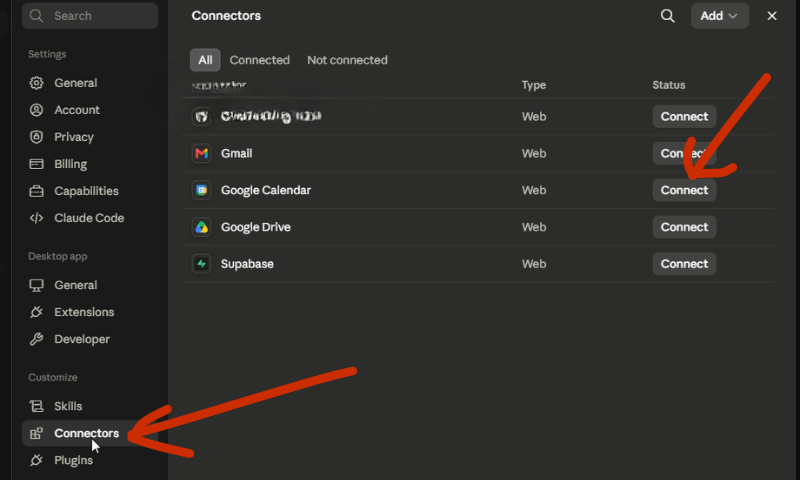Image resolution: width=800 pixels, height=480 pixels.
Task: Open Extensions under Desktop app
Action: click(84, 312)
